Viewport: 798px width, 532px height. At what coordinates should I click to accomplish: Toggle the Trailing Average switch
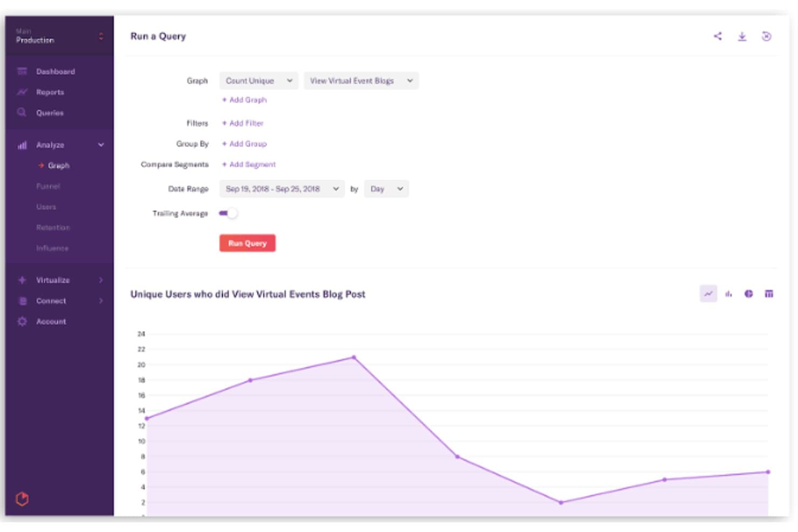click(x=228, y=213)
